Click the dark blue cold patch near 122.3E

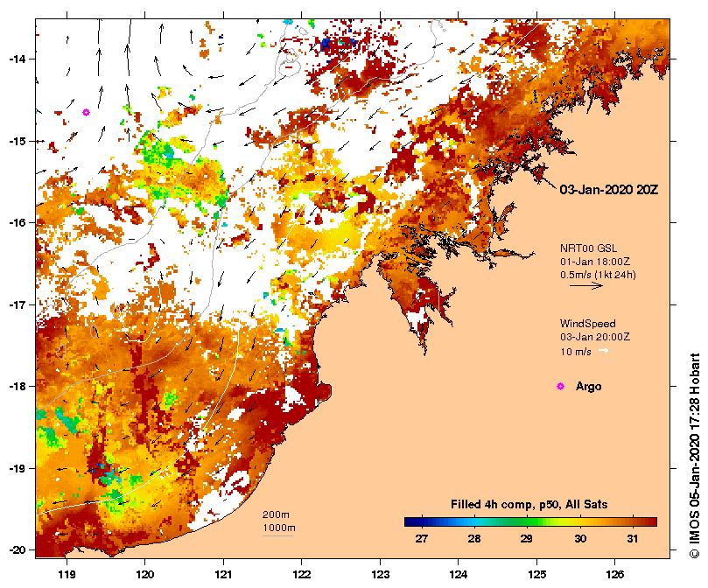pos(326,45)
